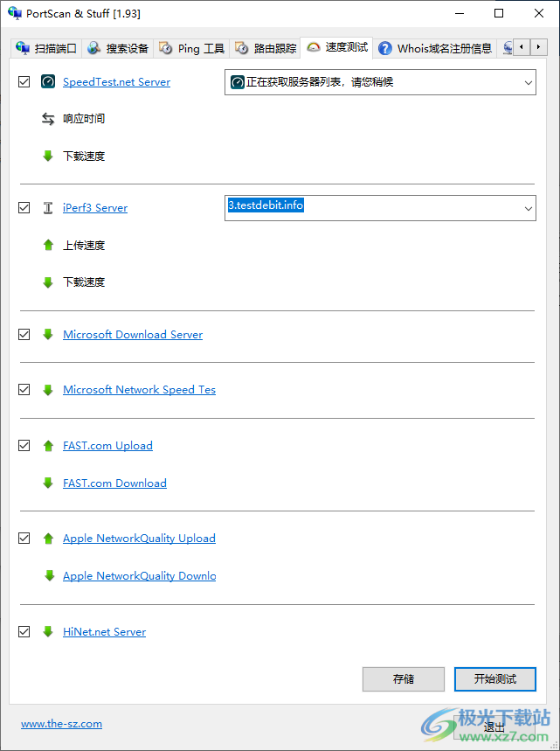Image resolution: width=560 pixels, height=751 pixels.
Task: Open the Microsoft Download Server link
Action: [x=133, y=334]
